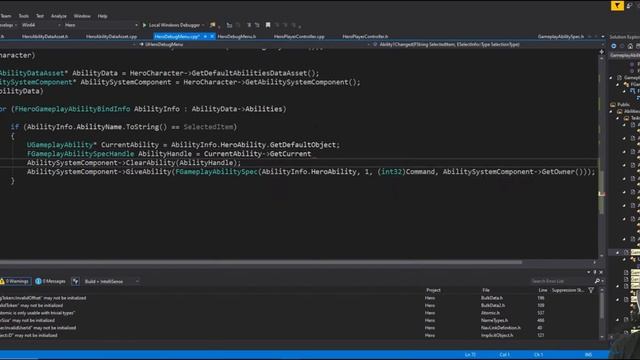Switch to HeroDebugMenu.h tab
This screenshot has height=360, width=640.
click(237, 36)
